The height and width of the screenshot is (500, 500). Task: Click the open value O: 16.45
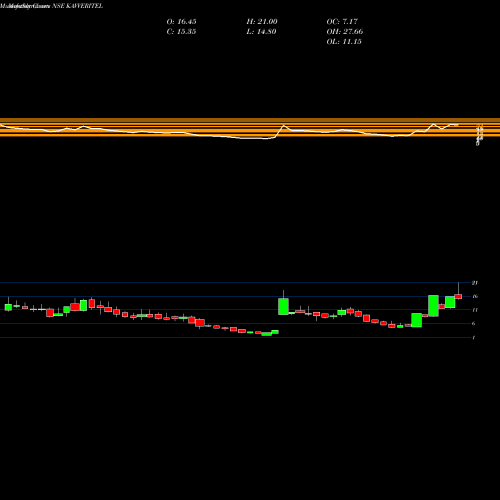pos(181,22)
